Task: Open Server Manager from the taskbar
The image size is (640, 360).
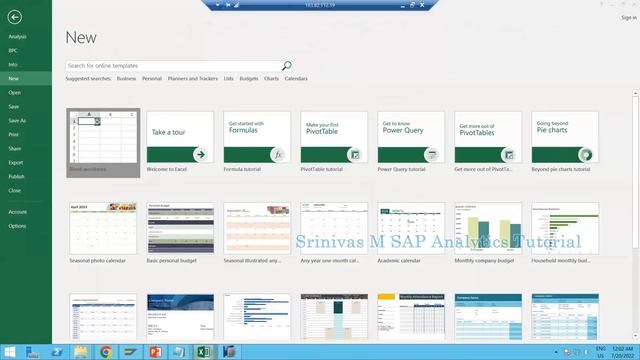Action: pyautogui.click(x=32, y=352)
